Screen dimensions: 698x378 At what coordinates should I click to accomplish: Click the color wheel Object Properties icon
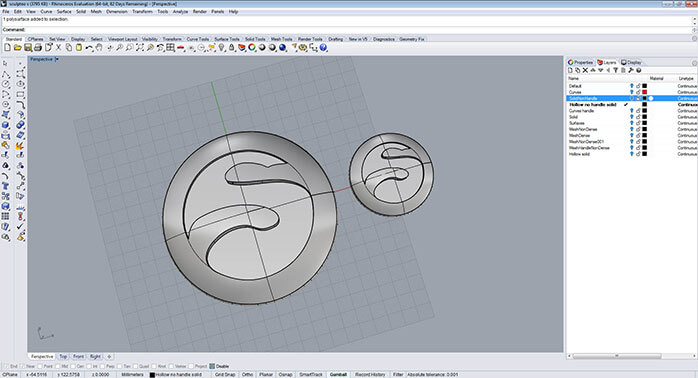252,48
